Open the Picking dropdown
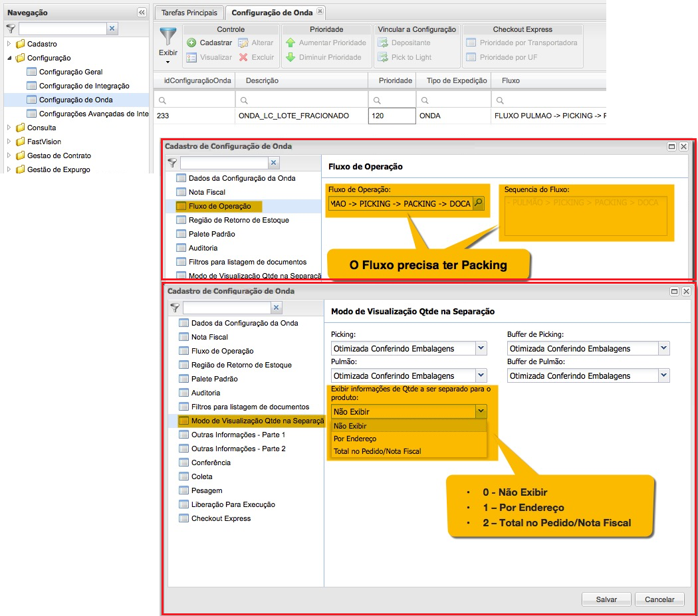 tap(481, 348)
